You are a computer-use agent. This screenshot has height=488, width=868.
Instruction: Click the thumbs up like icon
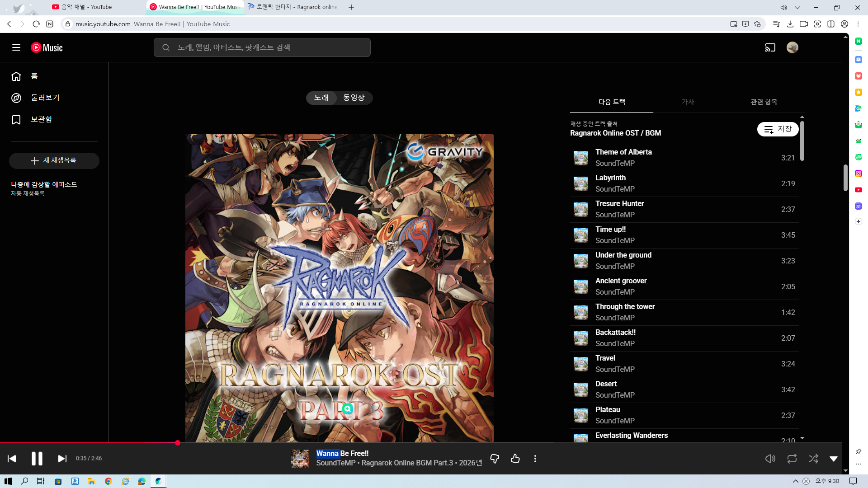click(x=515, y=459)
